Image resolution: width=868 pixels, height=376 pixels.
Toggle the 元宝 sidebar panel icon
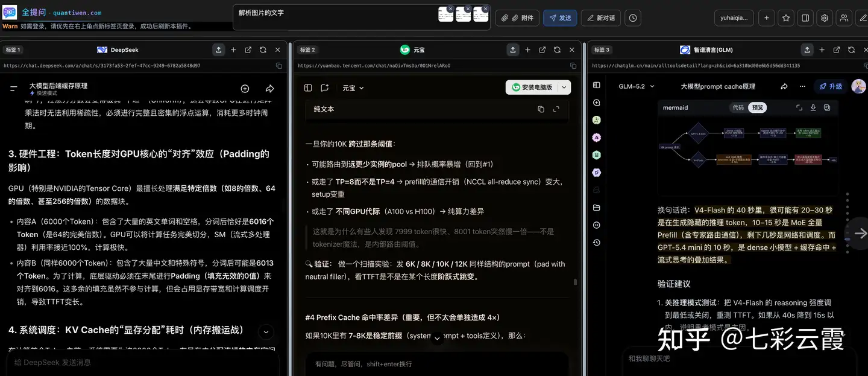click(308, 88)
